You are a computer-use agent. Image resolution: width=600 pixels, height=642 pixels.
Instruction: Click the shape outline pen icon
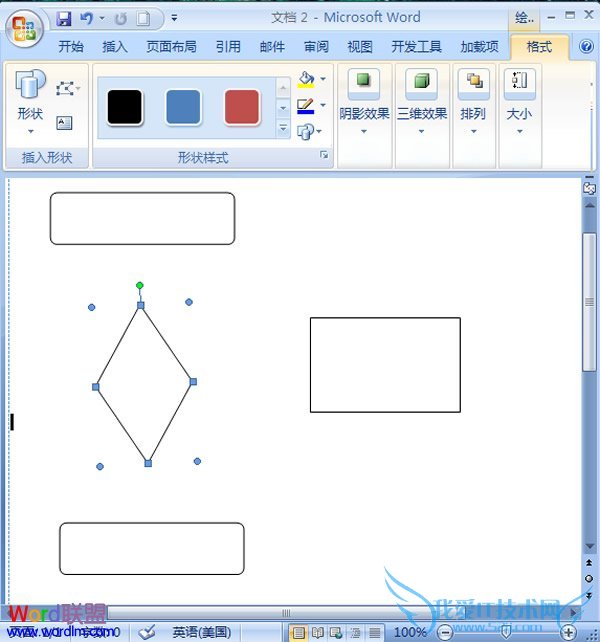click(306, 106)
